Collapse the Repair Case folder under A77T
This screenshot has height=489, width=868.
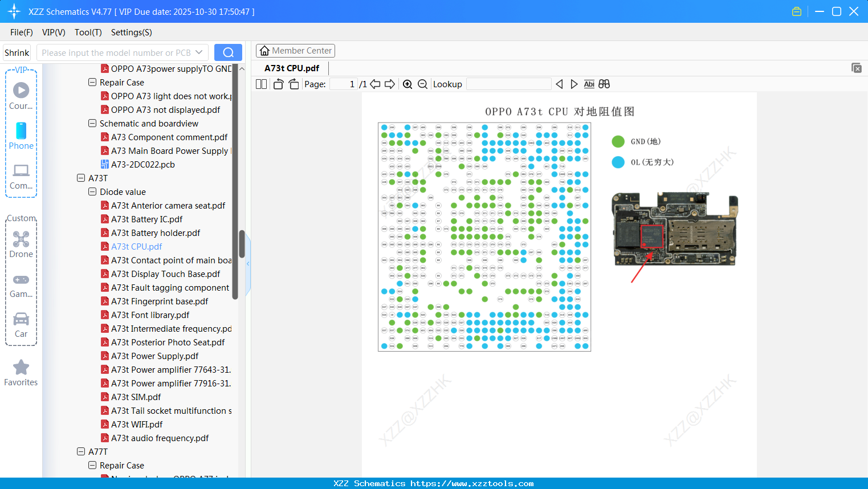[x=92, y=465]
